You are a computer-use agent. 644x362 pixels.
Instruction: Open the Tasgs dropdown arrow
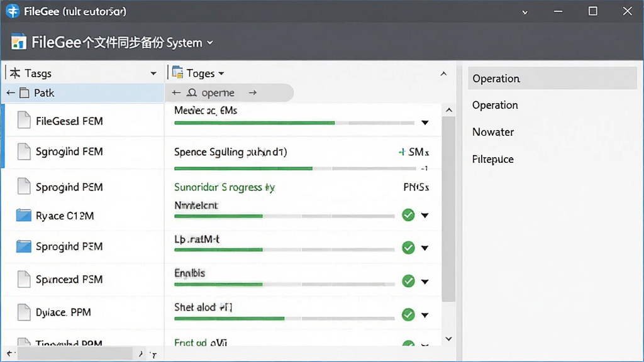[153, 74]
